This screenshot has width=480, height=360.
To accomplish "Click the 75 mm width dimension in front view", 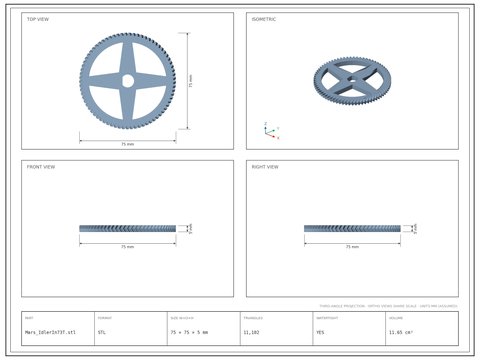I will click(x=128, y=247).
